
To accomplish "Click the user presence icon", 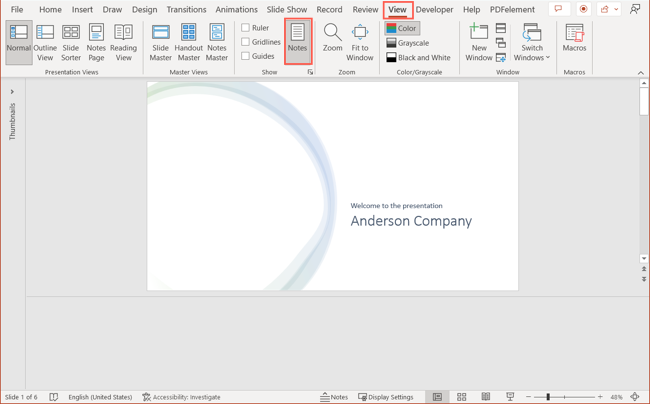I will [x=635, y=9].
